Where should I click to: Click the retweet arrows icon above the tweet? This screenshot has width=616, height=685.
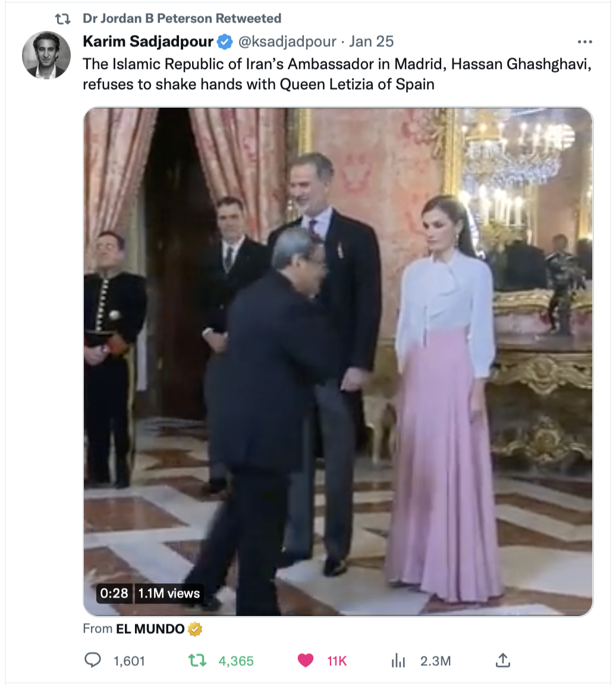[62, 19]
